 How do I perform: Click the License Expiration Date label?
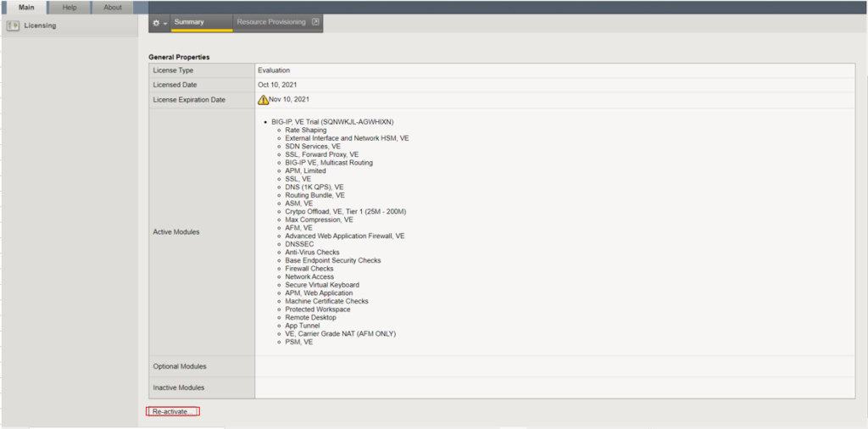pyautogui.click(x=189, y=100)
